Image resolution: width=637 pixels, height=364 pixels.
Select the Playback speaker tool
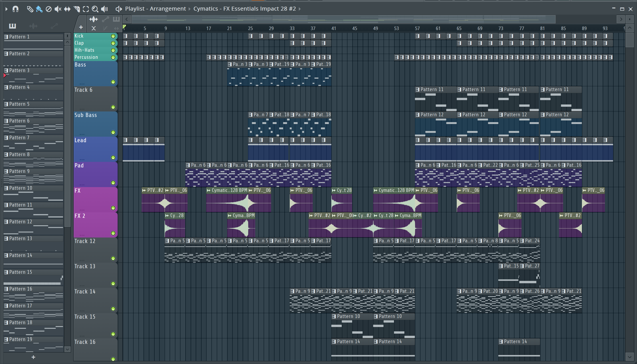tap(104, 9)
